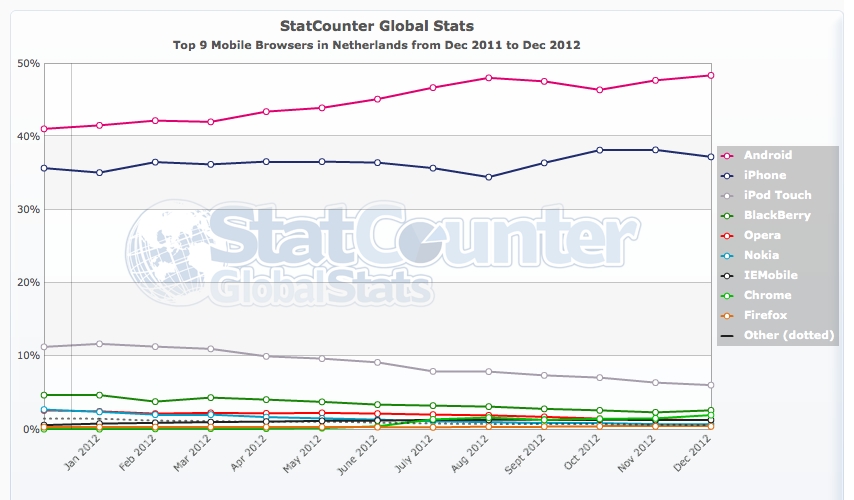This screenshot has width=854, height=500.
Task: Select the Android data point for Dec 2012
Action: pos(710,75)
